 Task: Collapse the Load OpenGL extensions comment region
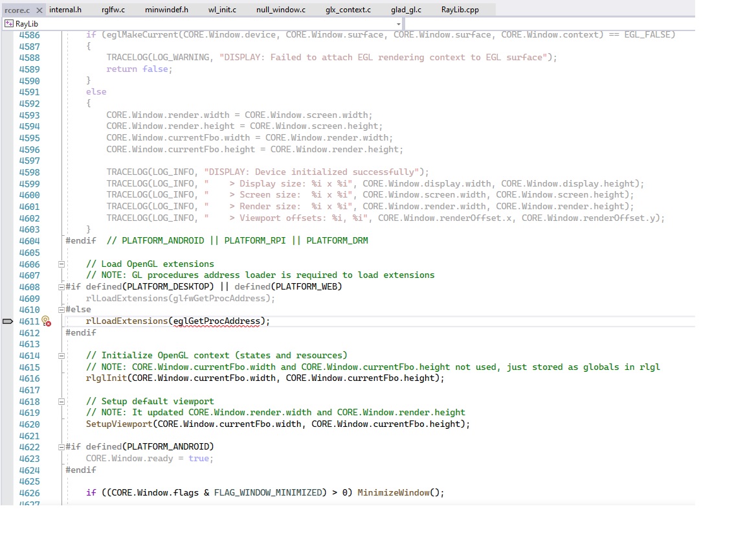[x=61, y=264]
